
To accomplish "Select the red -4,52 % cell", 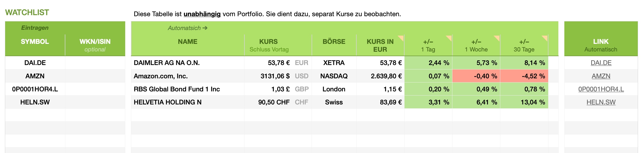I will tap(524, 76).
